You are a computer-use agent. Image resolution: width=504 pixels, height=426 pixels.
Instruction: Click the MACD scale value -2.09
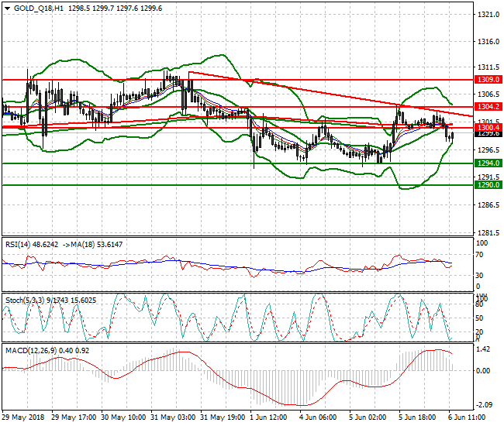(483, 405)
